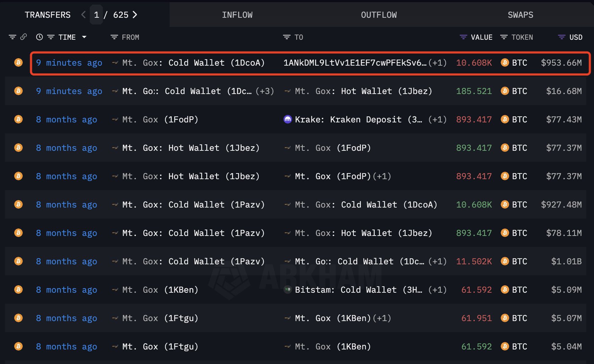Image resolution: width=594 pixels, height=364 pixels.
Task: Open Bitstamp: Cold Wallet (3H…) recipient
Action: pyautogui.click(x=359, y=290)
